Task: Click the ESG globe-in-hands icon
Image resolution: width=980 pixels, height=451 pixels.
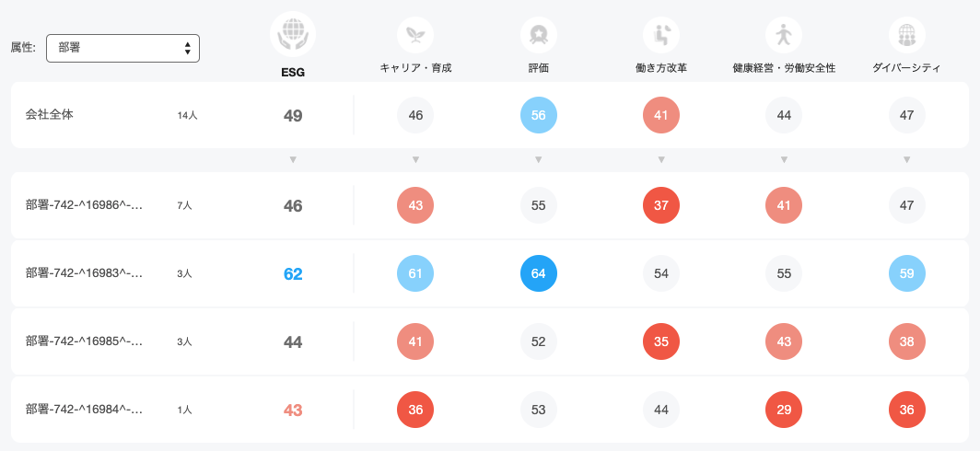Action: pyautogui.click(x=293, y=34)
